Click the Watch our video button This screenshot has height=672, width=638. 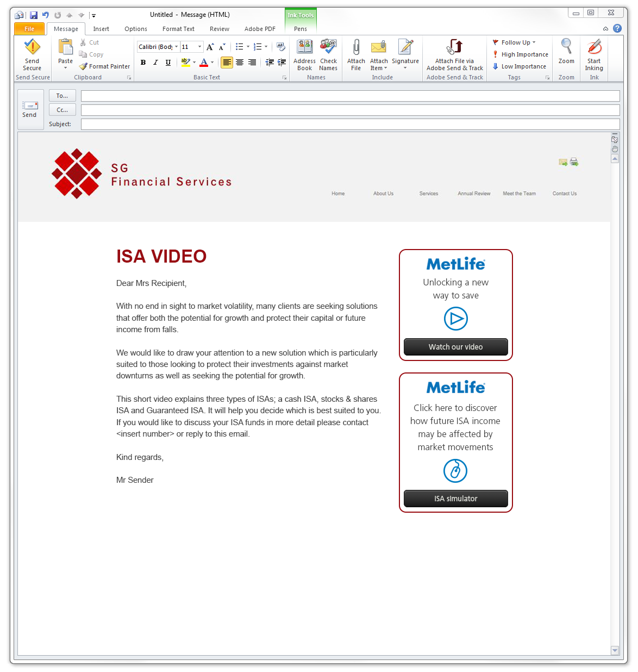point(456,347)
